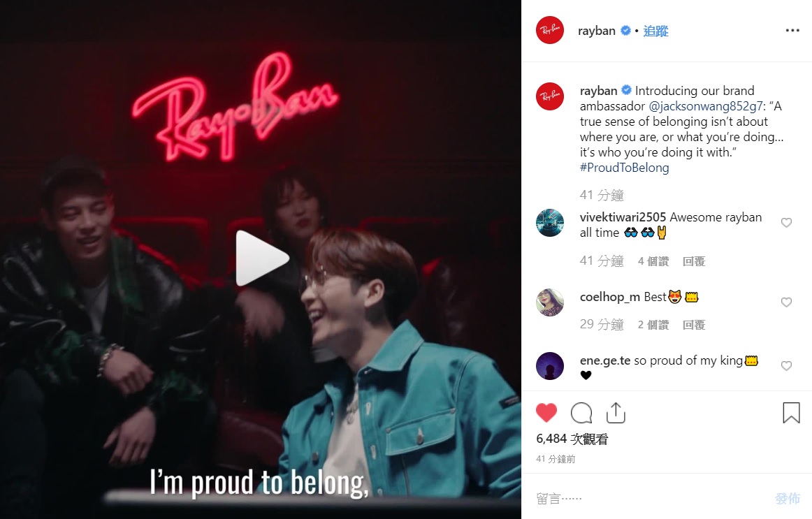Open the #ProudToBelong hashtag
Viewport: 812px width, 519px height.
coord(625,168)
